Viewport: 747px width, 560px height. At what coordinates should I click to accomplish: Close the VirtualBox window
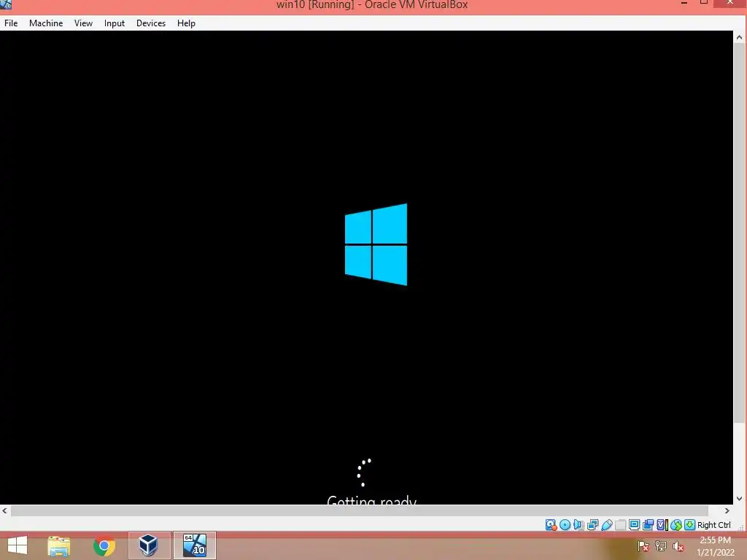(729, 3)
